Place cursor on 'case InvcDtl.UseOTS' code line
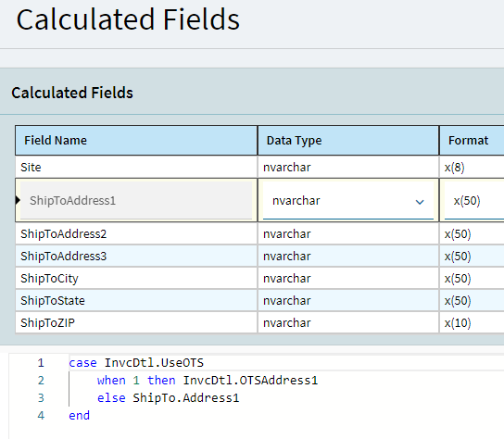The height and width of the screenshot is (439, 504). tap(136, 363)
